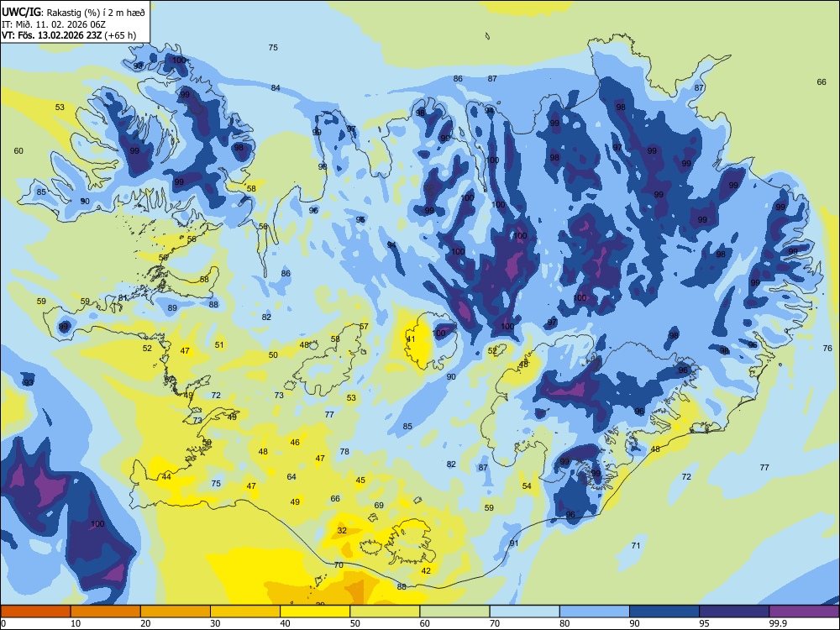Viewport: 840px width, 630px height.
Task: Choose the 90–95 dark blue legend swatch
Action: [x=664, y=612]
